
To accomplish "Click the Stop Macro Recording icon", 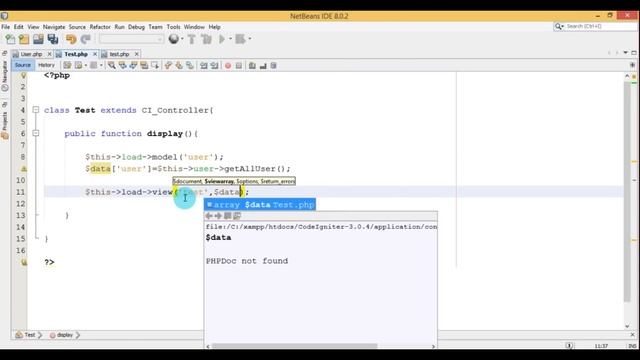I will pos(239,65).
